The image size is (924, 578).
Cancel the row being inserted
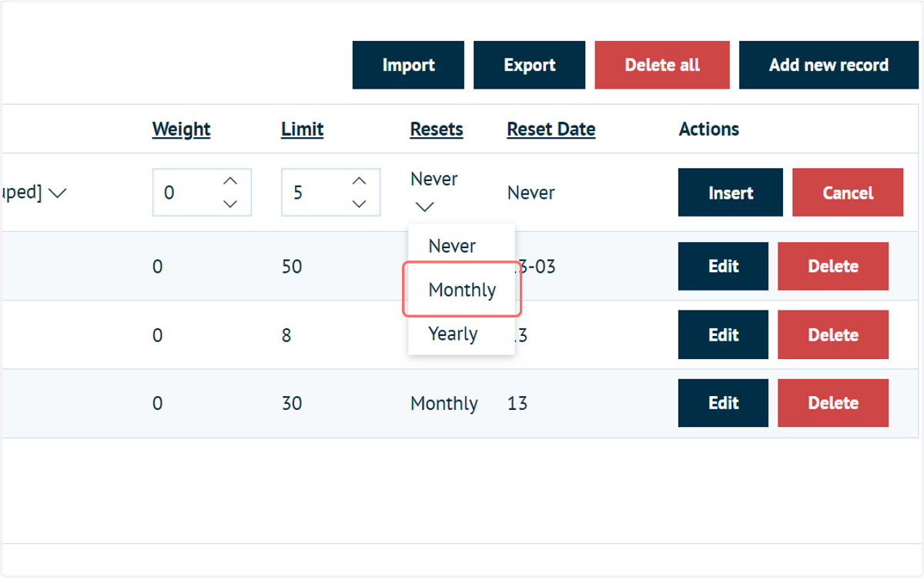click(848, 193)
